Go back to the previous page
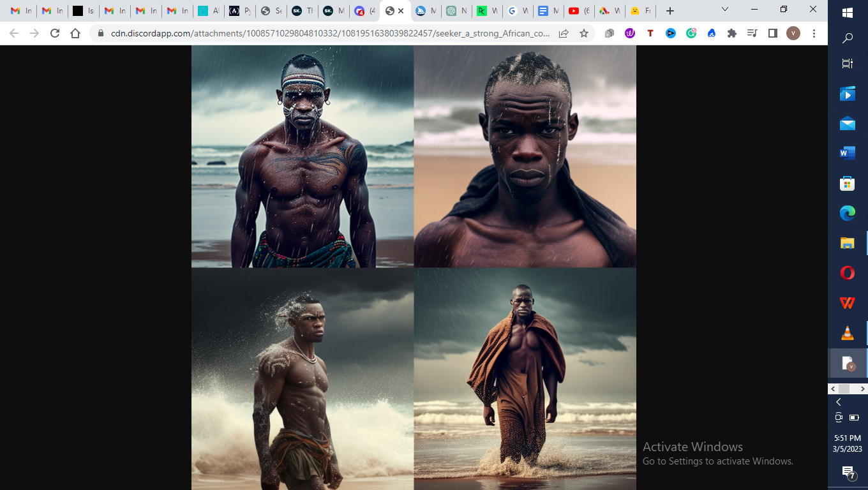868x490 pixels. [14, 33]
